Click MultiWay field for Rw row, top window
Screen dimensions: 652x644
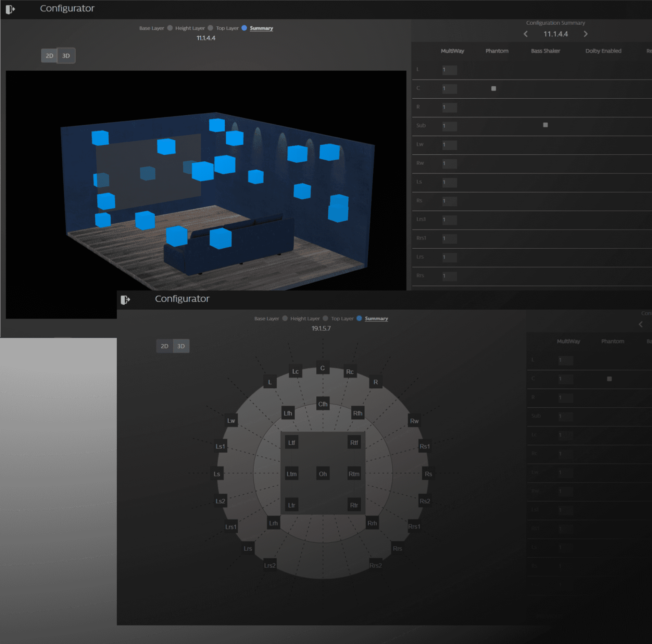(449, 164)
